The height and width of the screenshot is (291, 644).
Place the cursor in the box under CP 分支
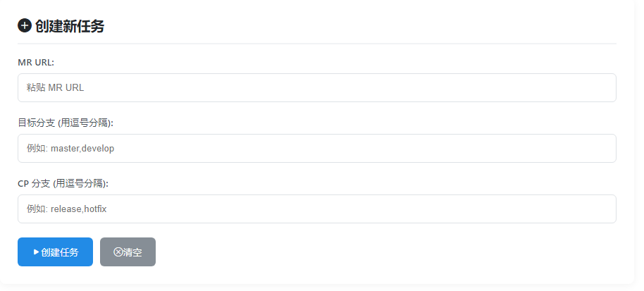click(316, 209)
